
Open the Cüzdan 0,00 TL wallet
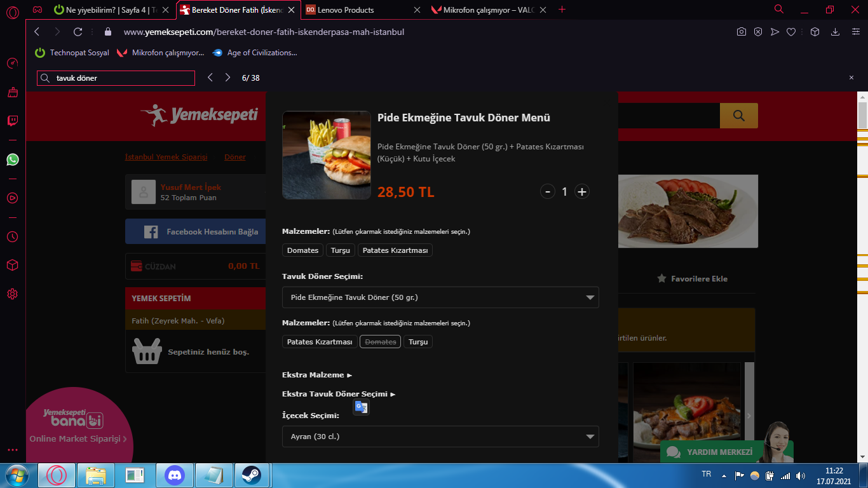[x=196, y=266]
